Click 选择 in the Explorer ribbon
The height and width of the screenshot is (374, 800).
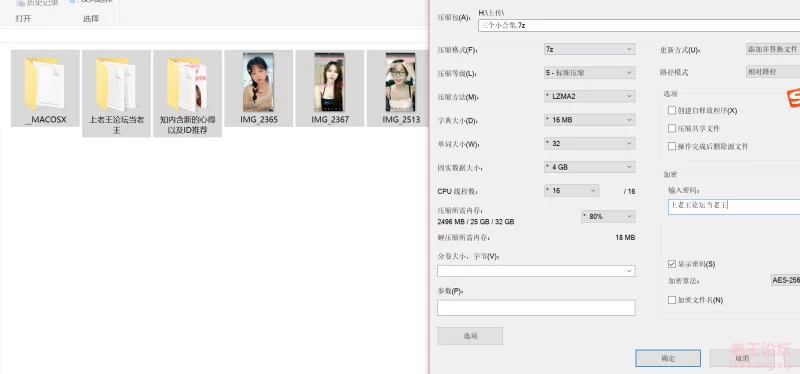click(x=91, y=19)
